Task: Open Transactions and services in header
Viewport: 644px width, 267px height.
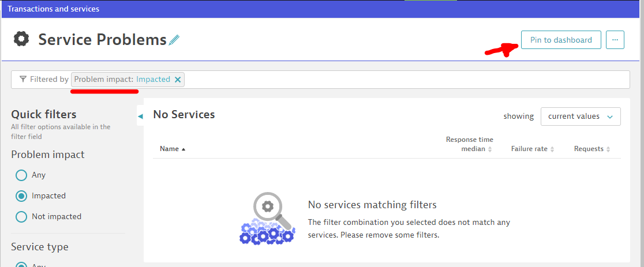Action: [53, 9]
